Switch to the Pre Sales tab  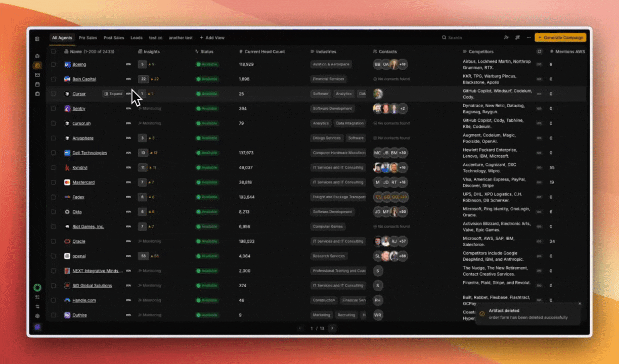[87, 38]
